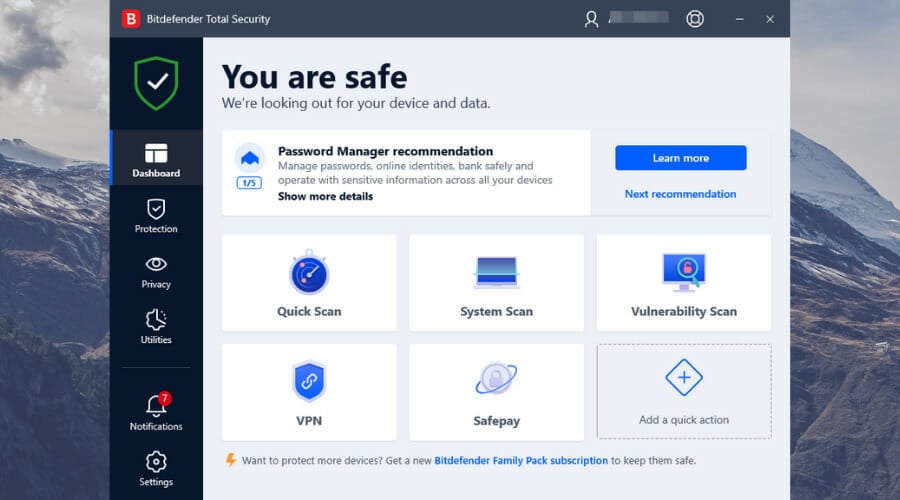Go to Next recommendation
The height and width of the screenshot is (500, 900).
point(680,194)
